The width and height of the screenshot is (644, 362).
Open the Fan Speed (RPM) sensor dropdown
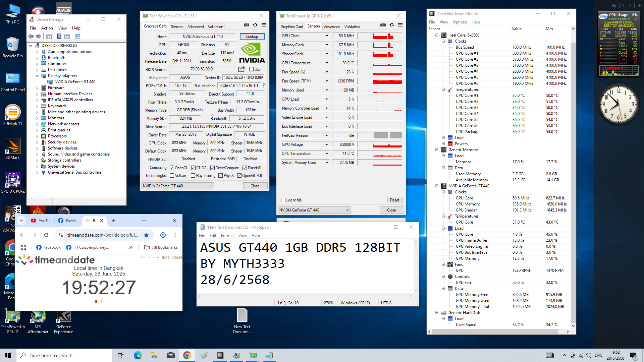coord(326,81)
